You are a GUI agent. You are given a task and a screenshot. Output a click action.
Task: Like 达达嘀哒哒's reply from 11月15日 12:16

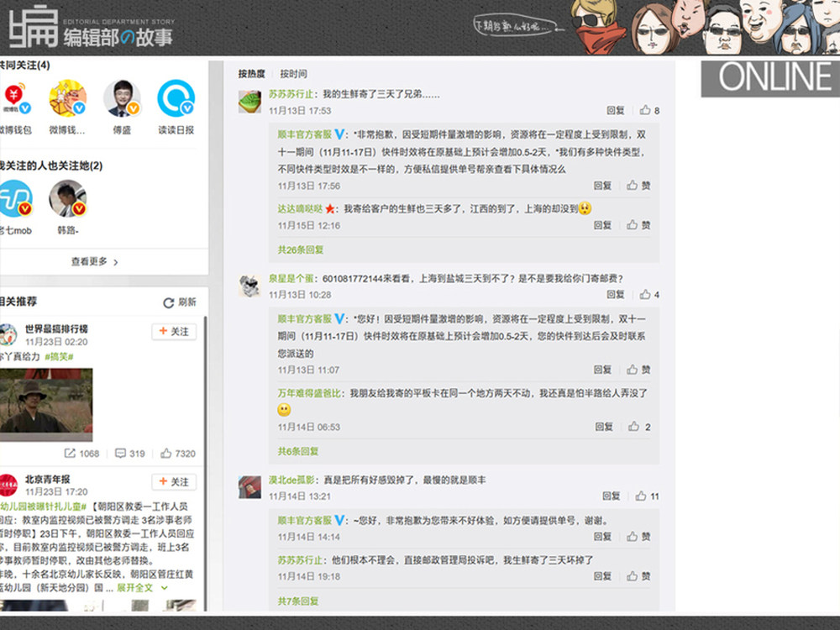coord(638,225)
